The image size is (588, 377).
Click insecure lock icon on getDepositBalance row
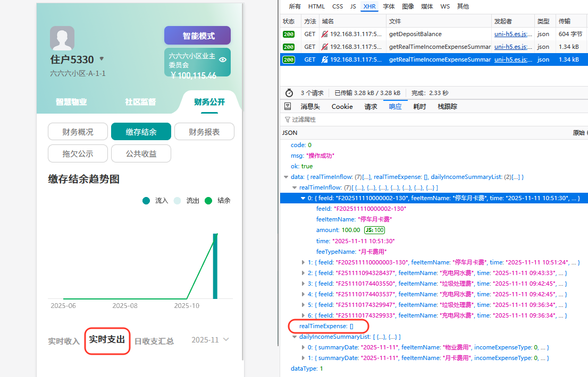[325, 34]
